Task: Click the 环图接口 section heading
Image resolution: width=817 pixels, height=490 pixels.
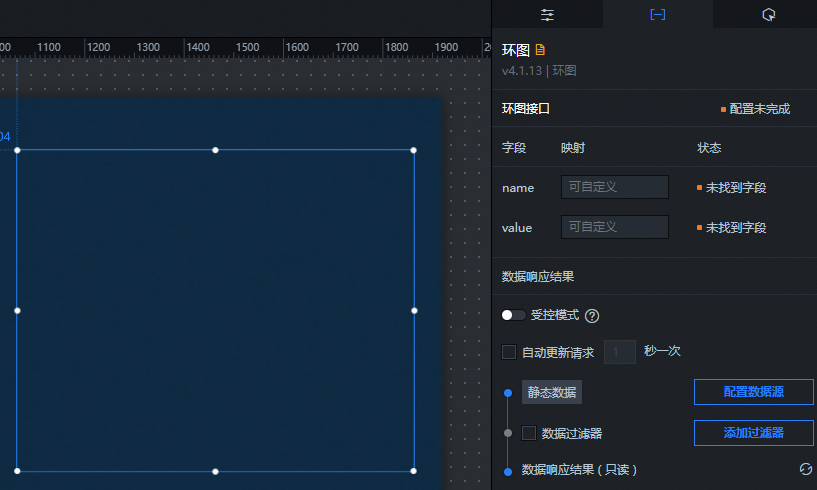Action: 526,108
